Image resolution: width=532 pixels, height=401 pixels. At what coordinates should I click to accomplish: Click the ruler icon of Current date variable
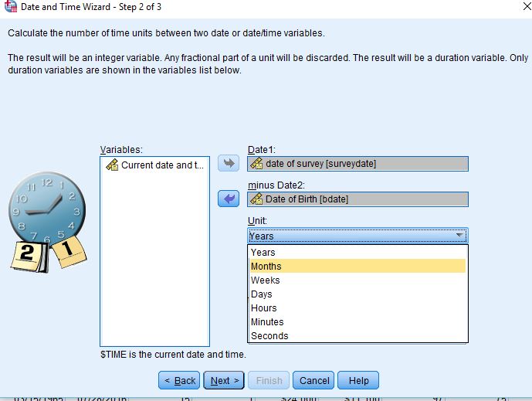coord(112,165)
